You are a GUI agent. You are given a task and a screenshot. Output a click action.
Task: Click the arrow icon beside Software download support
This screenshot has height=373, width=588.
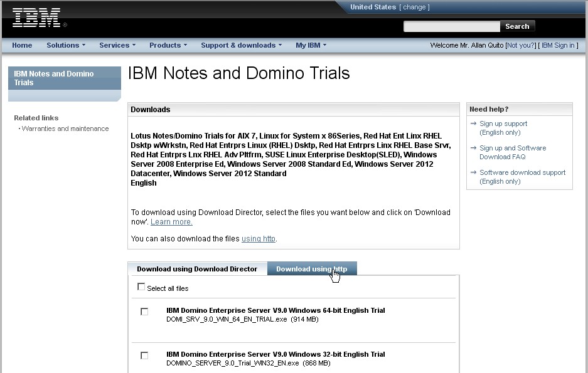point(473,172)
